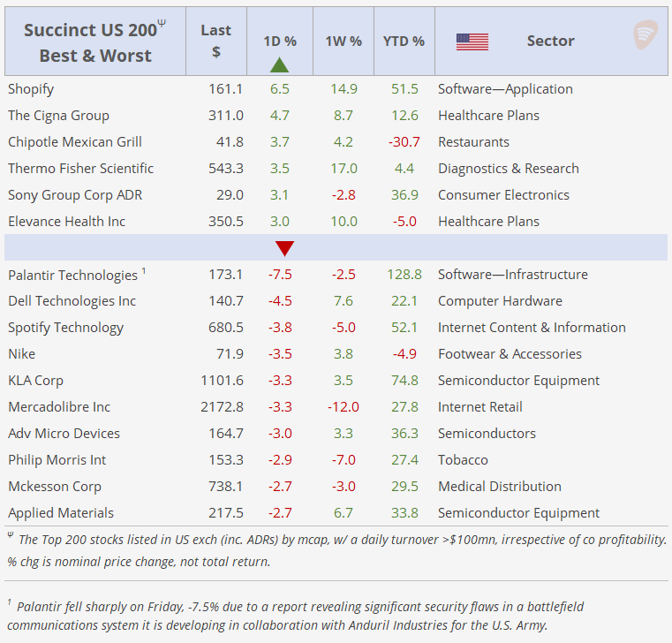Select the 'Sector' column header

click(551, 41)
